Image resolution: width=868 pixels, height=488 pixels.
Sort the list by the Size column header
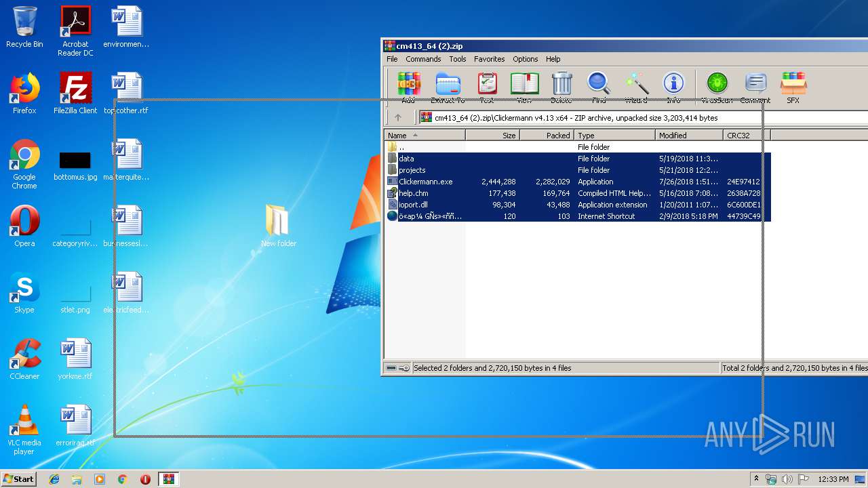click(x=492, y=136)
